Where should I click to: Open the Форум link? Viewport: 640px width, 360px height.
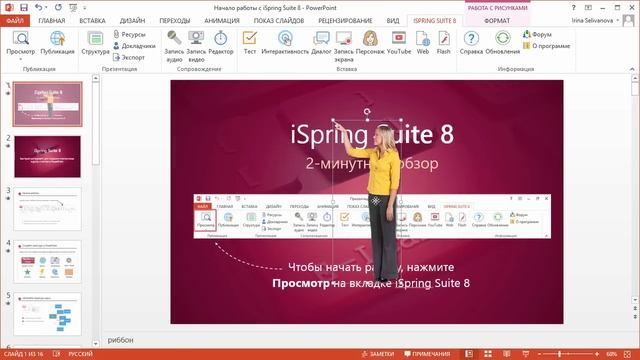[x=537, y=35]
